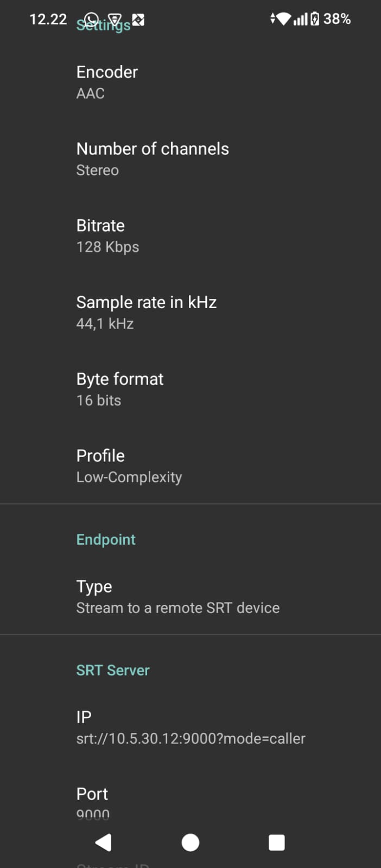Tap the WhatsApp notification icon
The height and width of the screenshot is (868, 381).
click(91, 18)
